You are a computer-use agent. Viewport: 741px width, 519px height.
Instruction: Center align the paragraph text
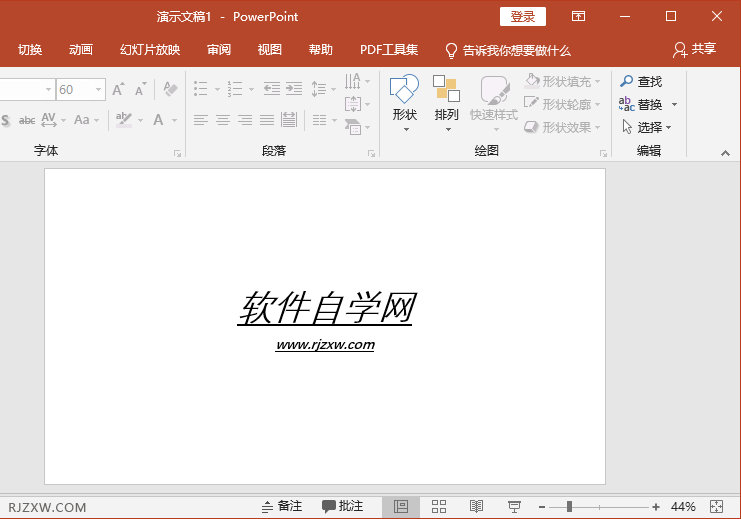(x=222, y=120)
